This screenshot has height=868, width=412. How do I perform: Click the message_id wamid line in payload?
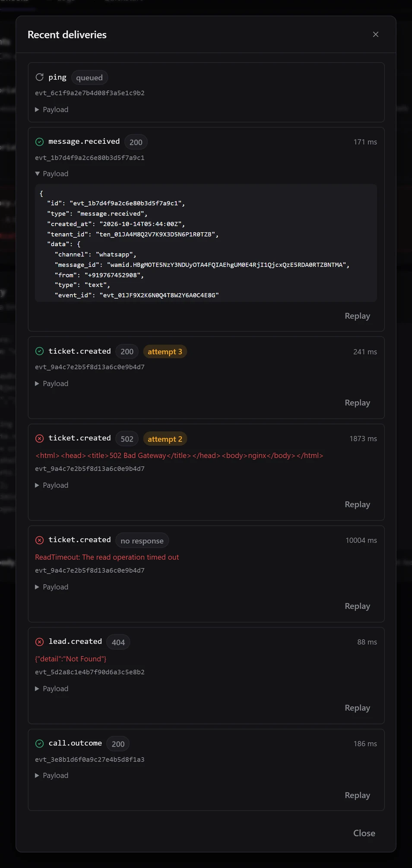[202, 265]
